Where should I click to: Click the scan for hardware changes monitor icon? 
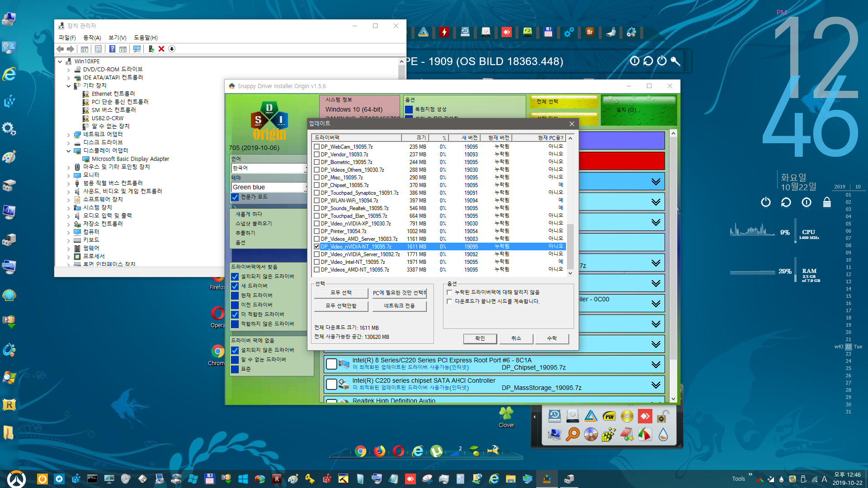[x=137, y=49]
